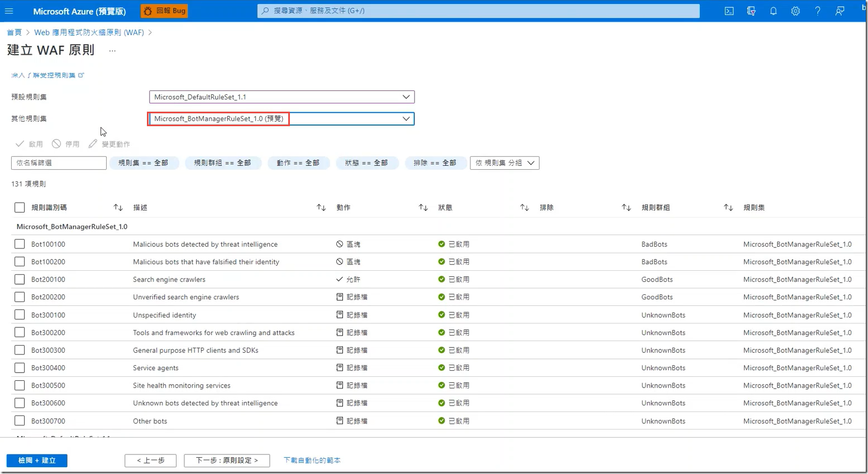Screen dimensions: 868x474
Task: Click 'Site health monitoring services' description
Action: click(x=182, y=386)
